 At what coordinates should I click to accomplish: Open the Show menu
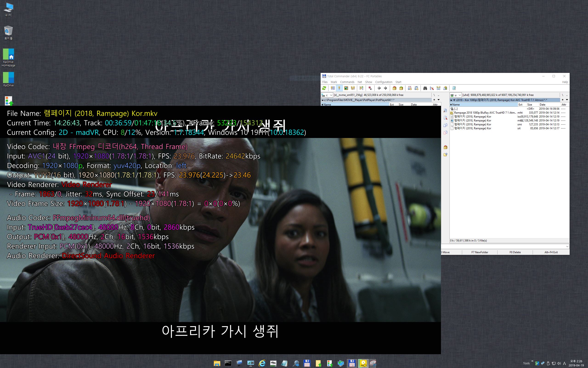[x=369, y=82]
